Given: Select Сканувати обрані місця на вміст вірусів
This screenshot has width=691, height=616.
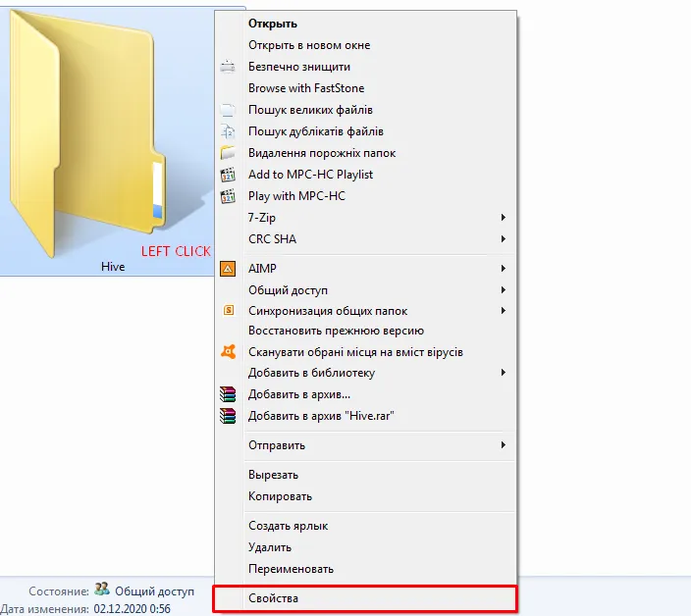Looking at the screenshot, I should tap(365, 352).
